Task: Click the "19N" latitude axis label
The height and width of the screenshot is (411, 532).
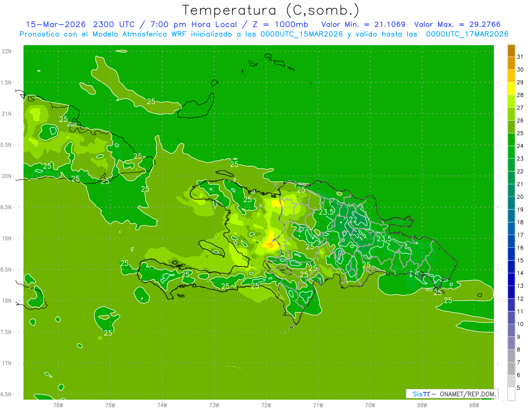Action: tap(7, 239)
